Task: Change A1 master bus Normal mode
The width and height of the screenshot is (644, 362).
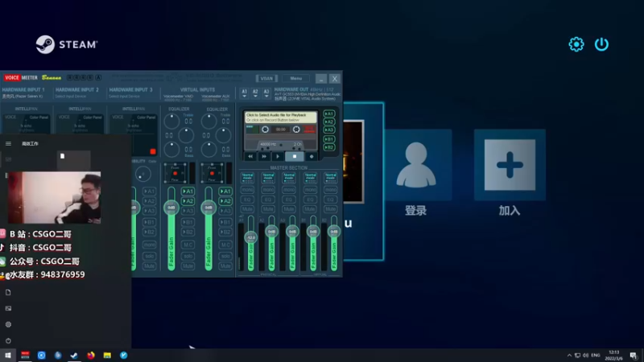Action: coord(247,177)
